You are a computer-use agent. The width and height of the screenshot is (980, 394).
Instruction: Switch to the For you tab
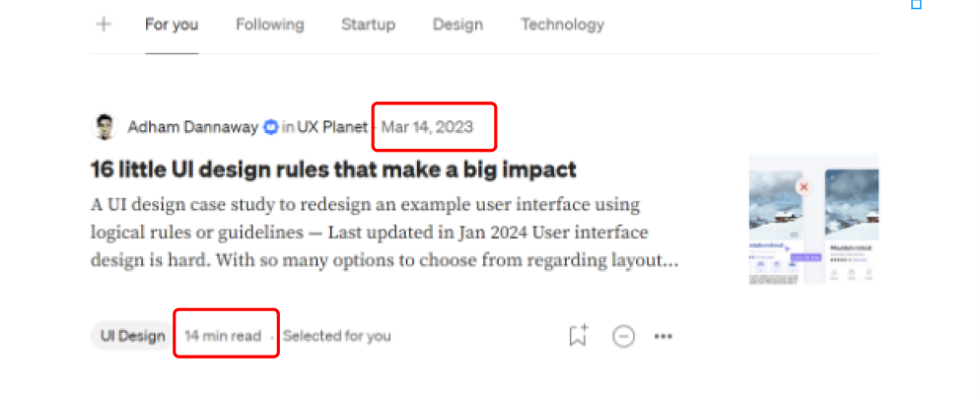[172, 25]
